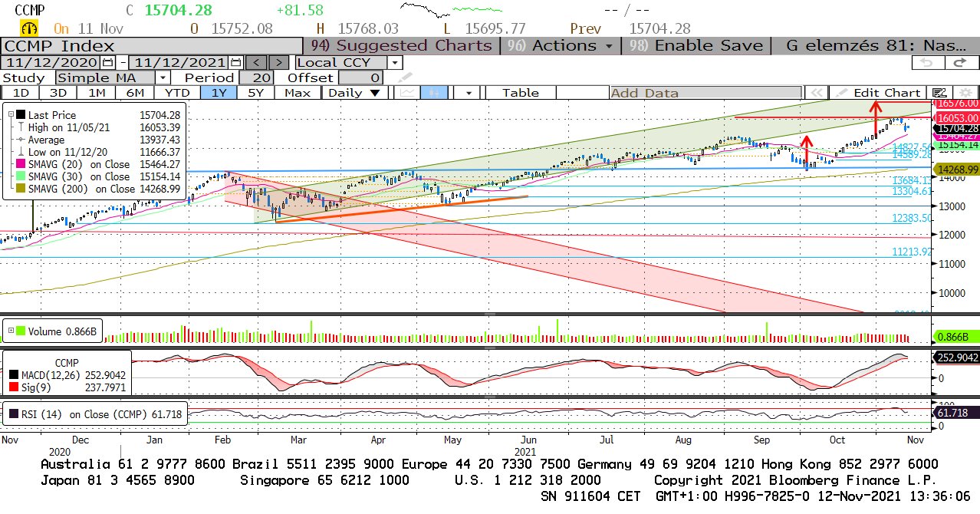Click the Add Data input field

(x=705, y=93)
